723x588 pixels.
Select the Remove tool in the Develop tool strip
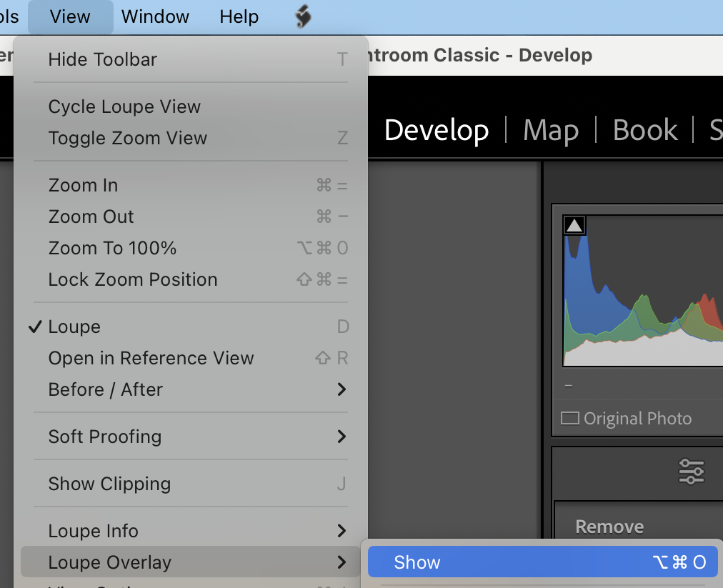pos(609,527)
